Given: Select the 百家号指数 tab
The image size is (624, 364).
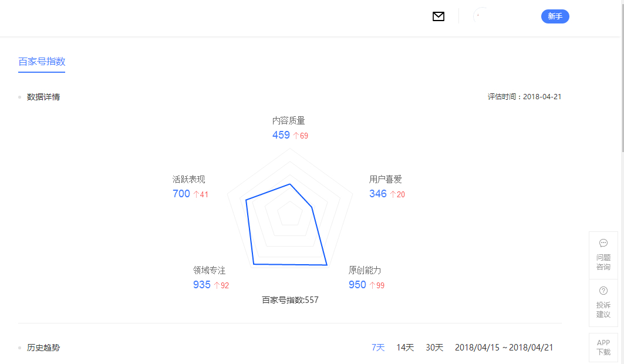Looking at the screenshot, I should pos(42,62).
